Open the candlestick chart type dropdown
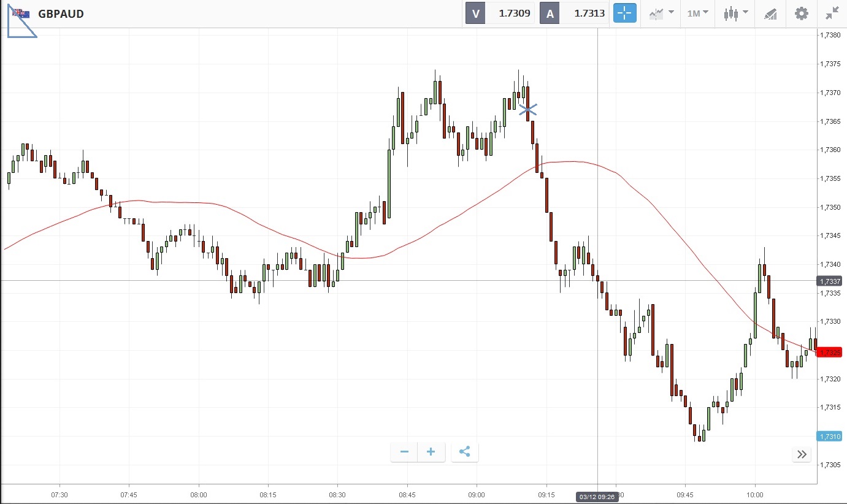Viewport: 847px width, 504px height. click(x=735, y=13)
